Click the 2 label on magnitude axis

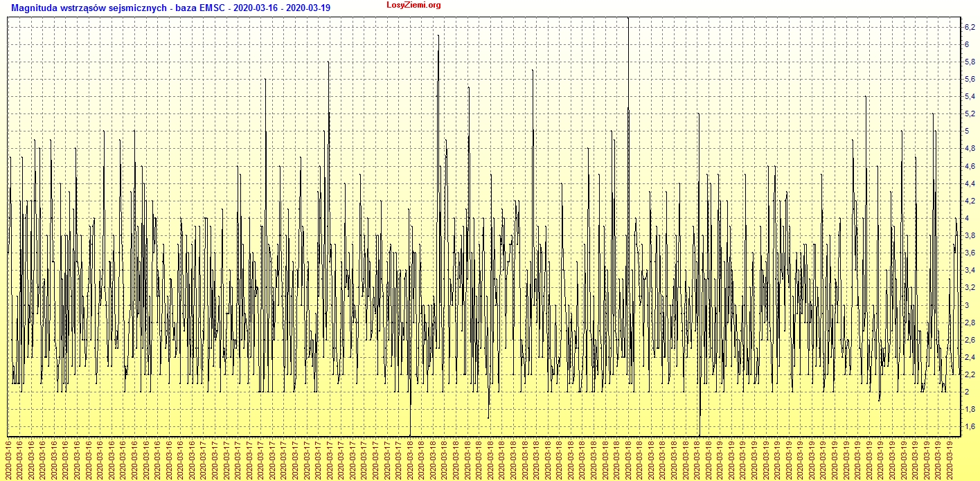(967, 392)
